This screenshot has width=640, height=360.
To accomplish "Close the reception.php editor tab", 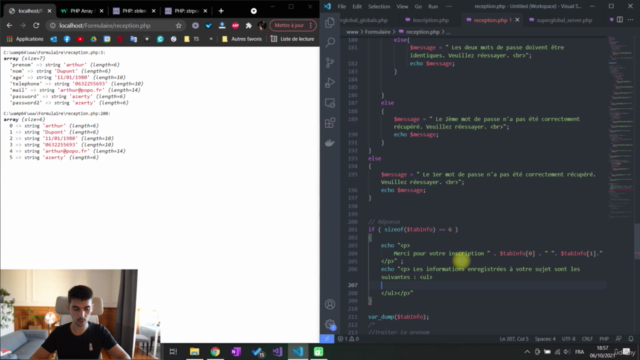I will click(x=517, y=20).
